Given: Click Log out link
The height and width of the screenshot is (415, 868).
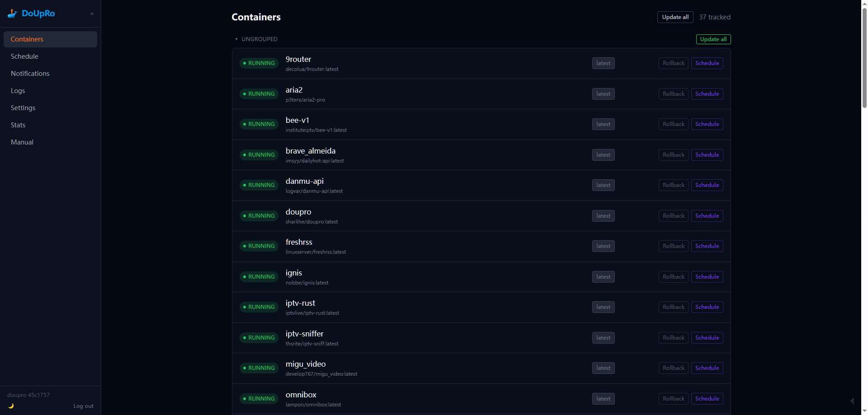Looking at the screenshot, I should click(84, 406).
